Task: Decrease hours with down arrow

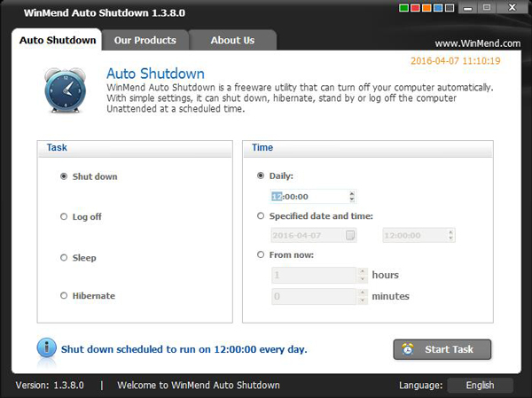Action: (363, 279)
